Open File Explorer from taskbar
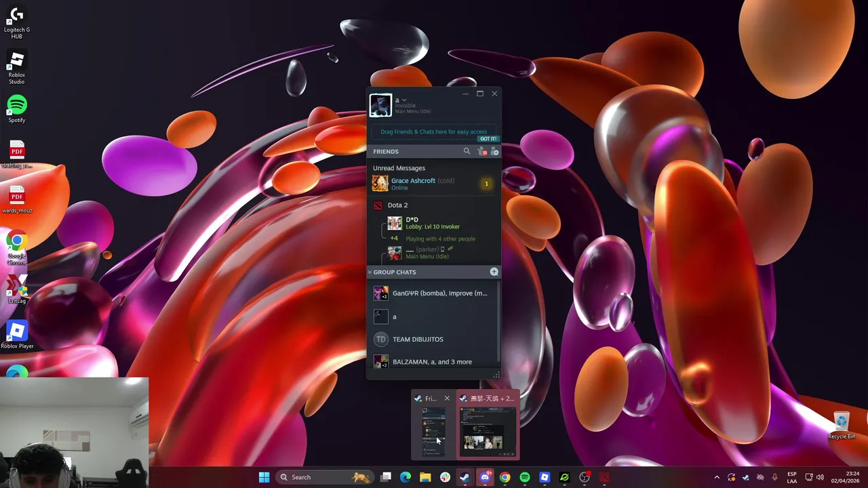868x488 pixels. tap(425, 477)
